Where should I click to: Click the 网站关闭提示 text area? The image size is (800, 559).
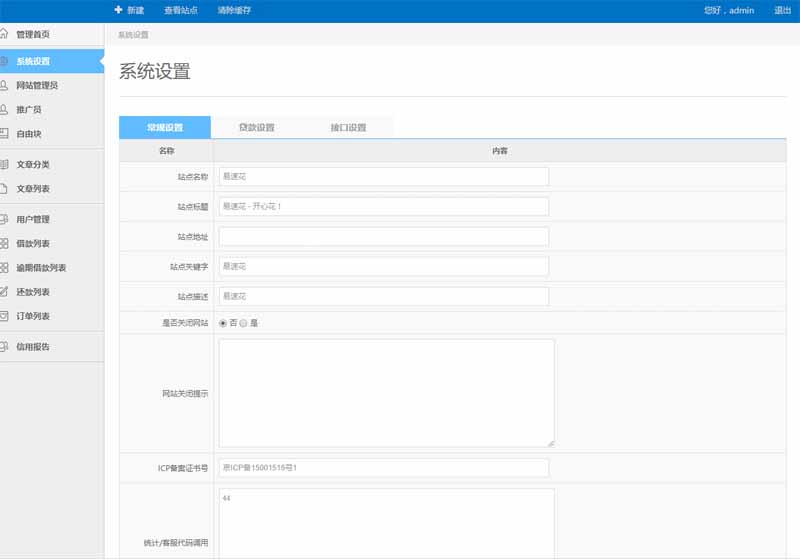386,393
